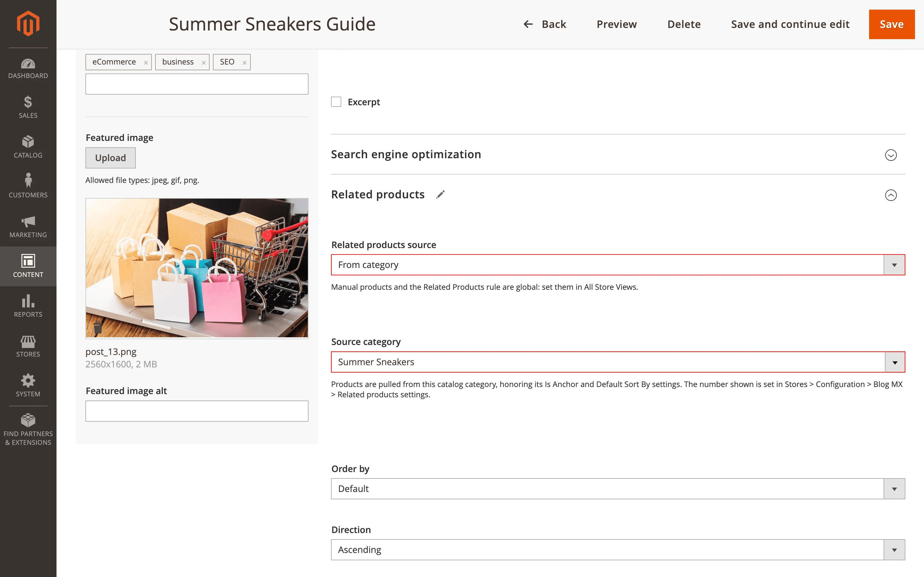The image size is (924, 577).
Task: Collapse the Related products section
Action: pos(890,195)
